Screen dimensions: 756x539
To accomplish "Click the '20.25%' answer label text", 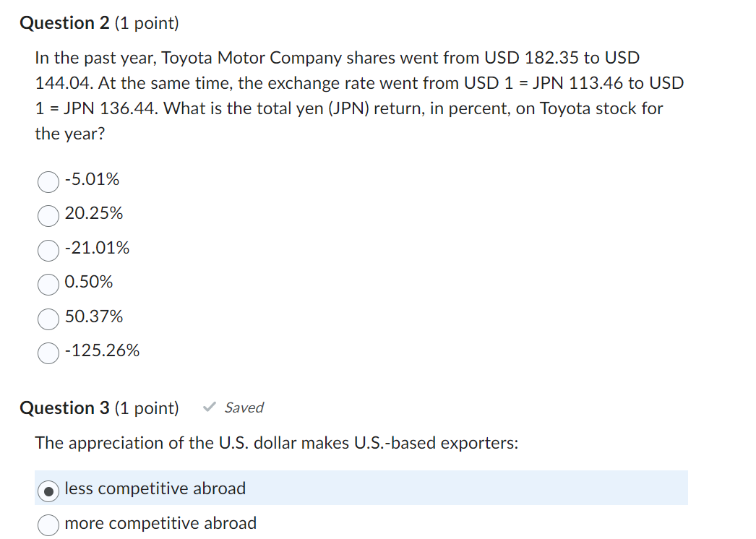I will click(94, 213).
